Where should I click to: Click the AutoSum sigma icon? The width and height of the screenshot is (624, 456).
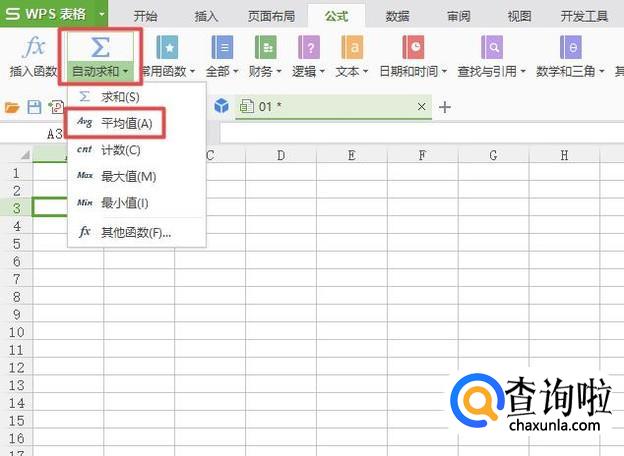(100, 47)
